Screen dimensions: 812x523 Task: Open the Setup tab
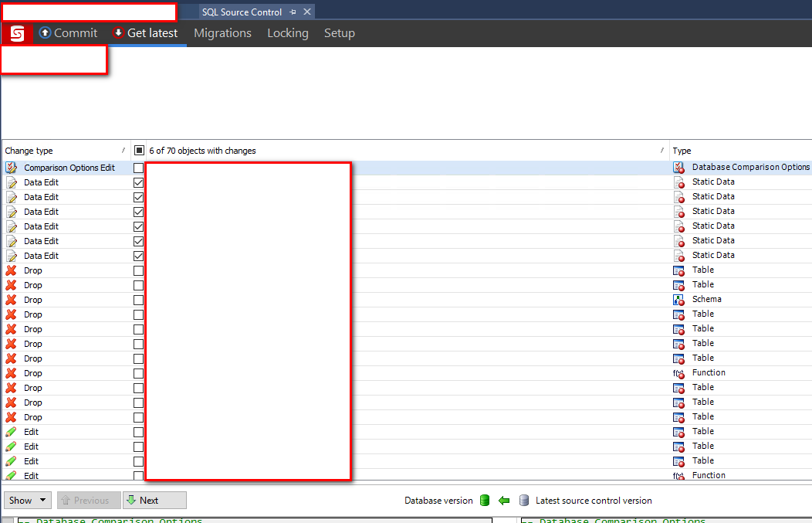(x=340, y=33)
